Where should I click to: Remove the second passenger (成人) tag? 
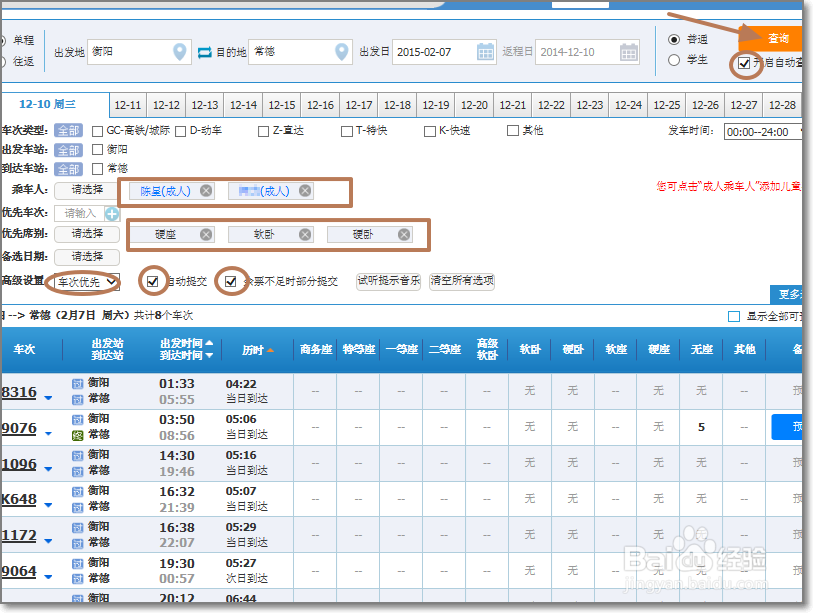305,191
